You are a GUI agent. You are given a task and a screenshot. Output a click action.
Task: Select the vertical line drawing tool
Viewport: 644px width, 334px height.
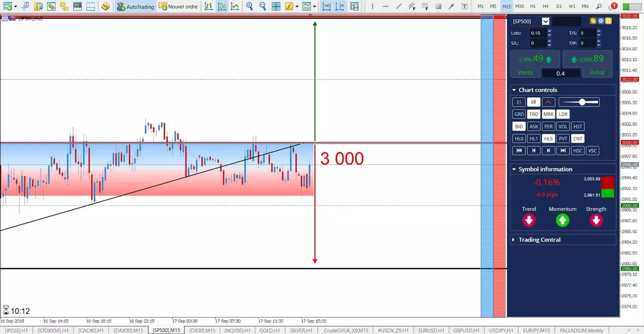372,7
